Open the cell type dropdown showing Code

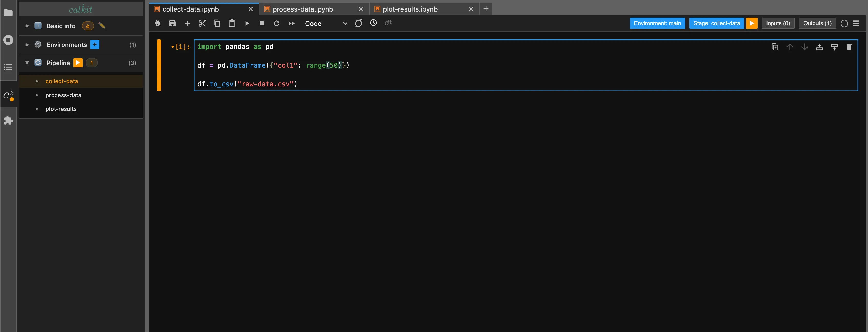coord(345,24)
